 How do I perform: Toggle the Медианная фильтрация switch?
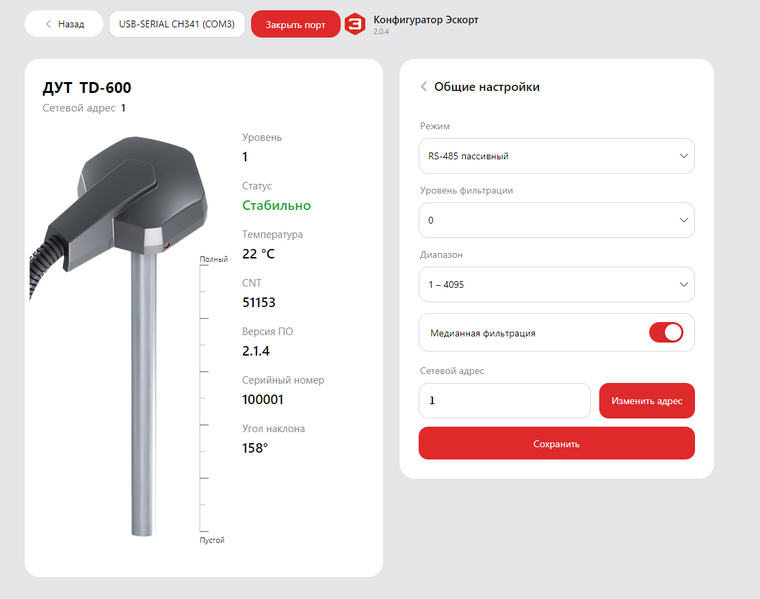[666, 333]
